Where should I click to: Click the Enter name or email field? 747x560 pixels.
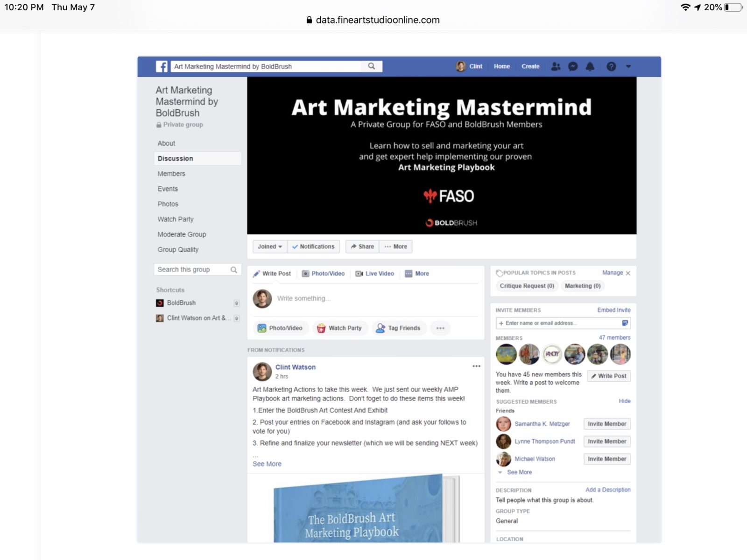pyautogui.click(x=563, y=323)
